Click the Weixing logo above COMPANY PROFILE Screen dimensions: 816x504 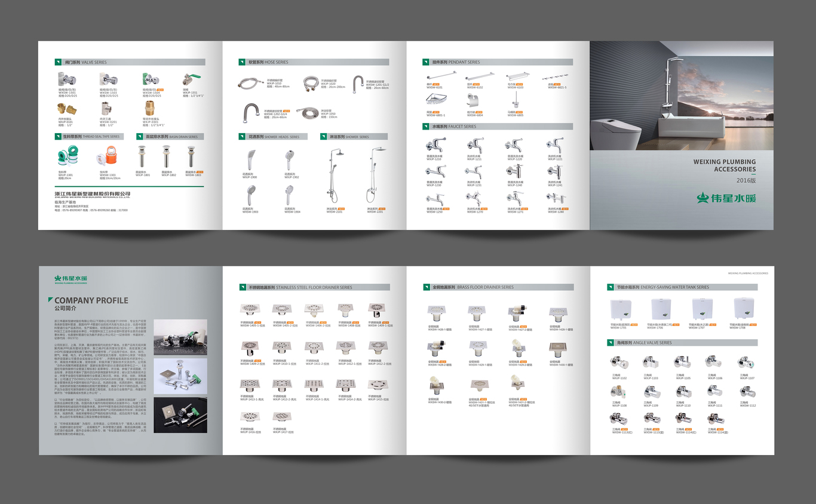(71, 279)
